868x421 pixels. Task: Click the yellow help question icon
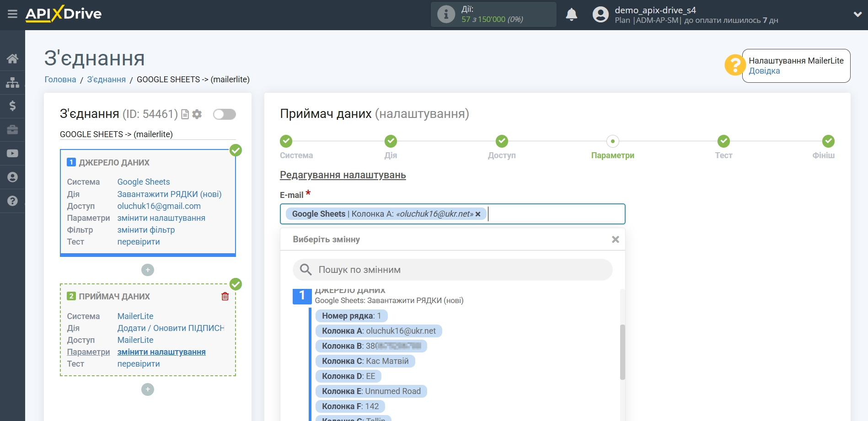click(x=735, y=65)
